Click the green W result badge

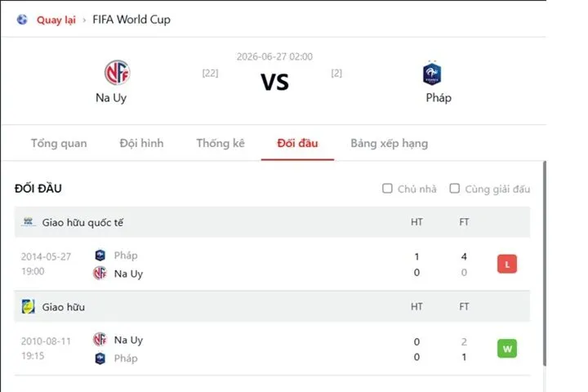click(507, 349)
